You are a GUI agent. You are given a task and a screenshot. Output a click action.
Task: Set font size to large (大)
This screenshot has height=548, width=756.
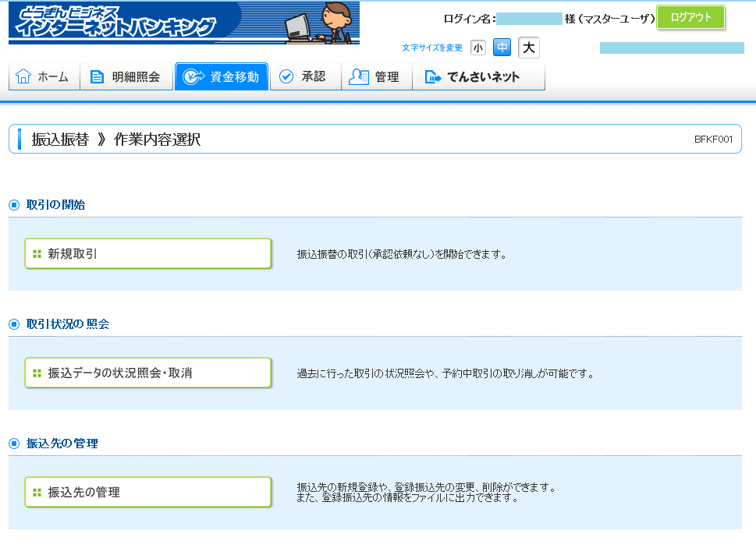(529, 48)
